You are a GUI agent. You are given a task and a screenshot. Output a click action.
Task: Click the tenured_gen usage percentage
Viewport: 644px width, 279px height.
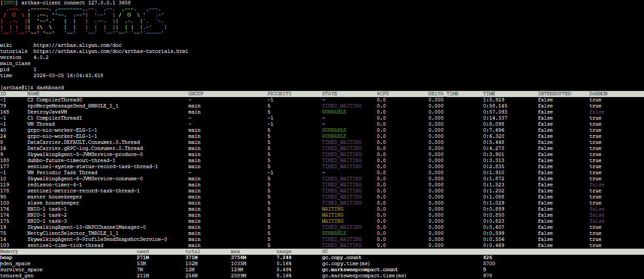[x=284, y=276]
